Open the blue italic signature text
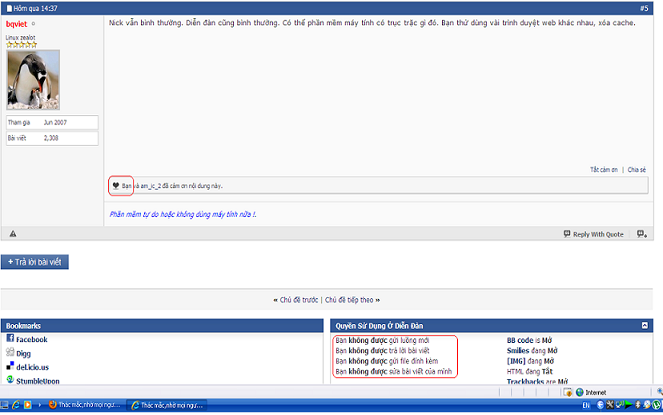The width and height of the screenshot is (663, 415). [183, 214]
